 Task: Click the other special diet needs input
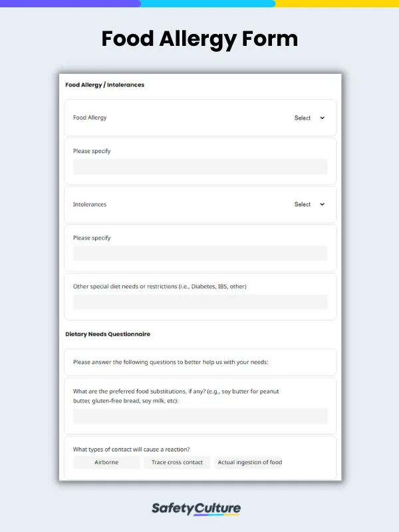point(199,302)
